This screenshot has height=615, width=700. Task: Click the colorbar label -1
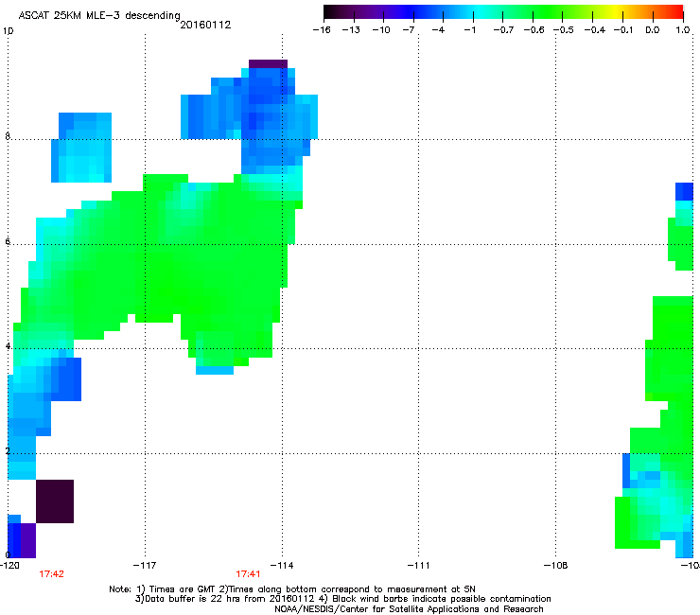[469, 30]
